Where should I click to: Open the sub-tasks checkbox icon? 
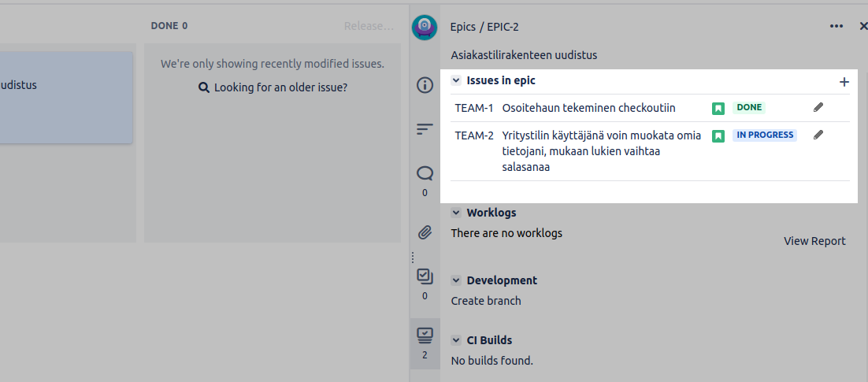pyautogui.click(x=425, y=276)
